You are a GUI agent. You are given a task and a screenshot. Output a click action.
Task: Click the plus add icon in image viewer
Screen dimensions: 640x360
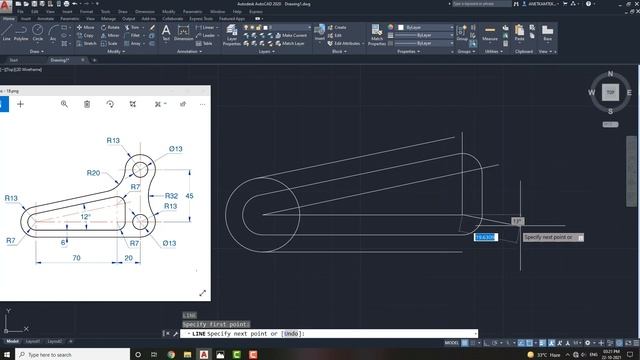point(20,104)
